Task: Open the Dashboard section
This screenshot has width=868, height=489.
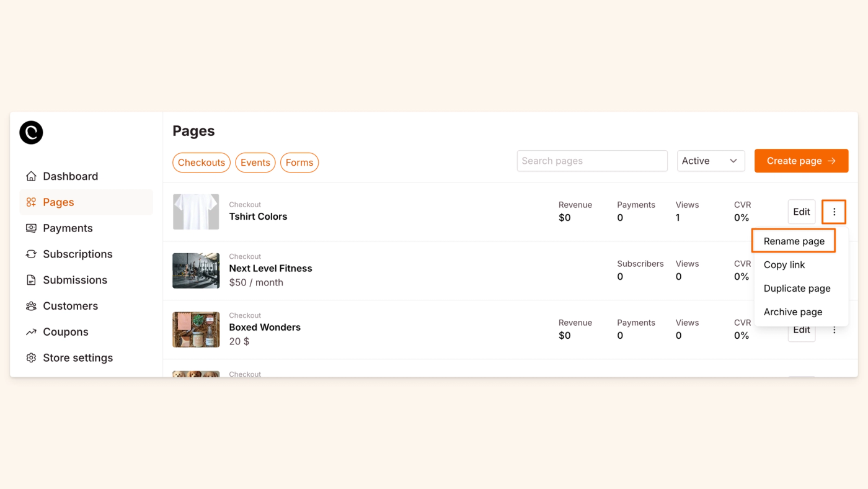Action: point(86,176)
